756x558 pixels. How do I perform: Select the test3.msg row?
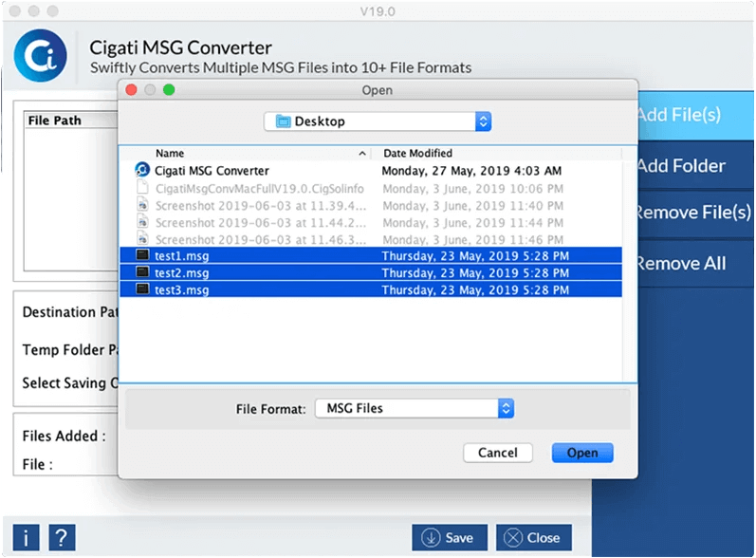coord(371,289)
